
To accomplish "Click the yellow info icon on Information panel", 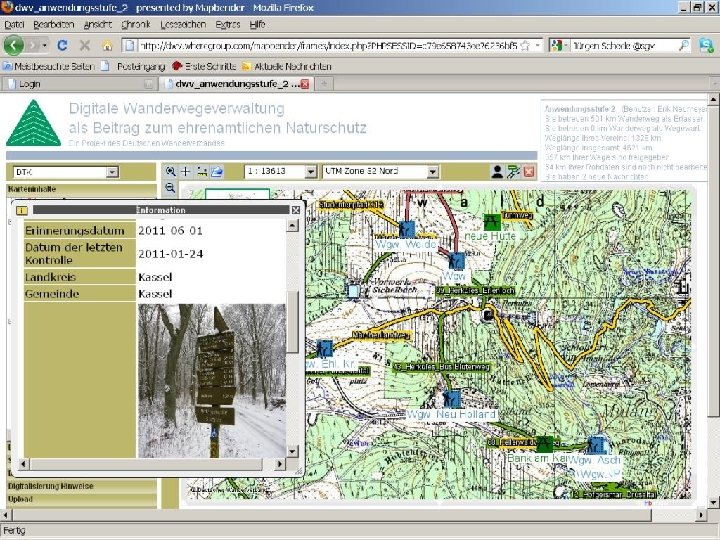I will (22, 210).
